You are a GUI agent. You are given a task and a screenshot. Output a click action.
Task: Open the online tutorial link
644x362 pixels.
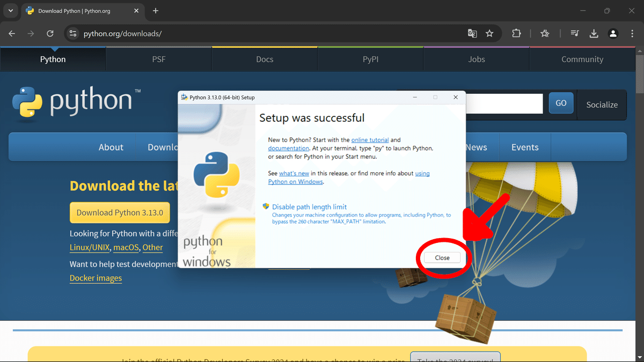370,140
